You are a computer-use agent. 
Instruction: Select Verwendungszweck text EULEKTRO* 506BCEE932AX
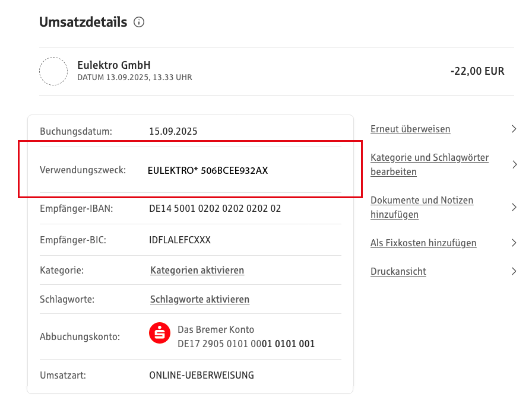pos(208,170)
